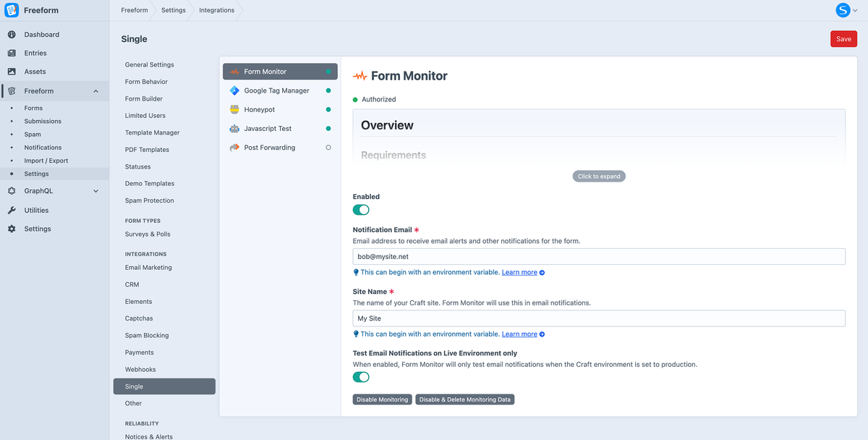Click Disable & Delete Monitoring Data button

click(464, 399)
